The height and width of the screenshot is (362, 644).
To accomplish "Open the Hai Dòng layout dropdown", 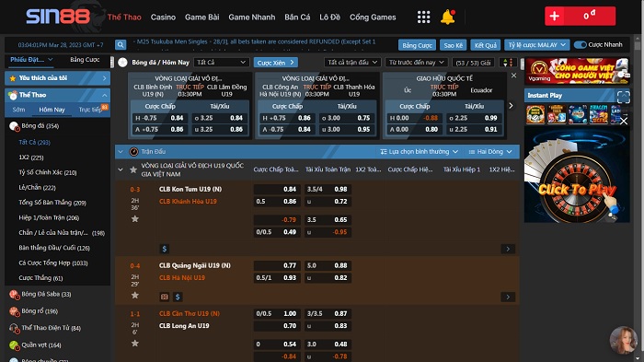I will 490,151.
